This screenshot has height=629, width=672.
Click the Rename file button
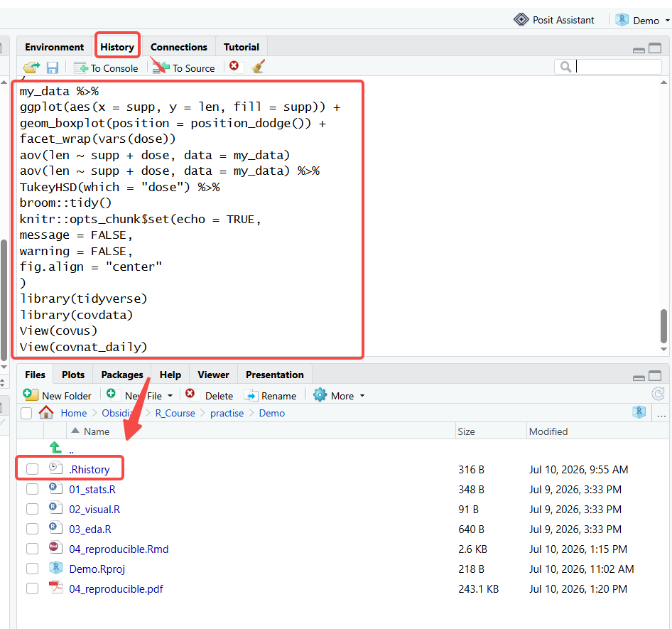[x=271, y=395]
